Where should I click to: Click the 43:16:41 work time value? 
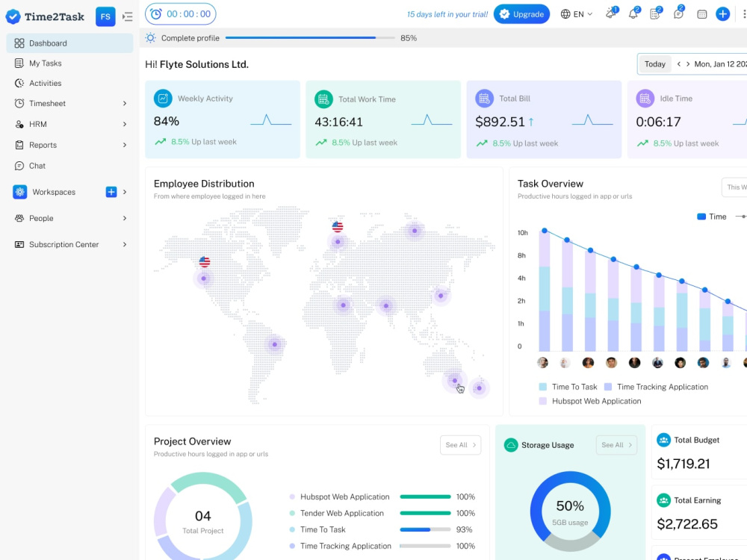(x=338, y=122)
